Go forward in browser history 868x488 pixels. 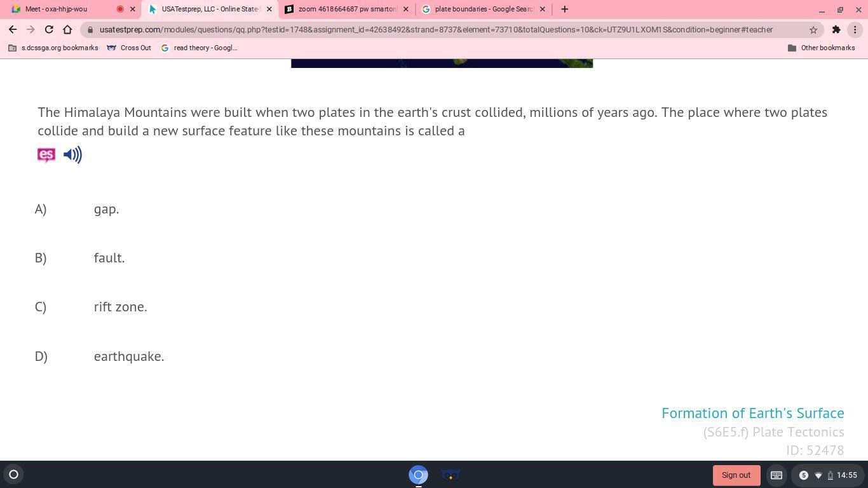(31, 29)
